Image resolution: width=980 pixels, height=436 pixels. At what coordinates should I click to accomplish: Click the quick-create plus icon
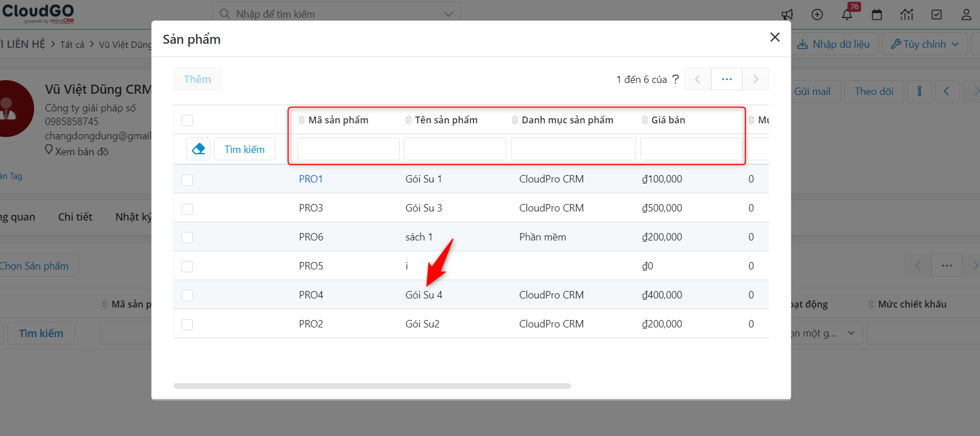tap(817, 15)
